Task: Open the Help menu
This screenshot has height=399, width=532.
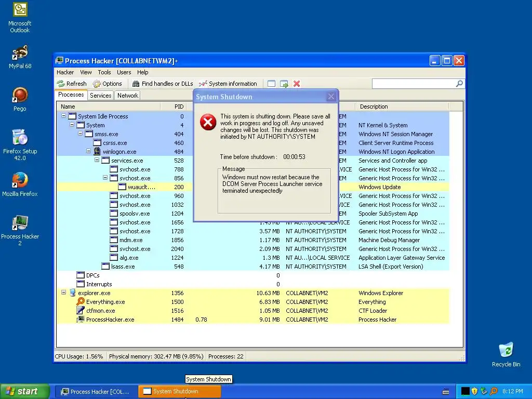Action: click(x=142, y=72)
